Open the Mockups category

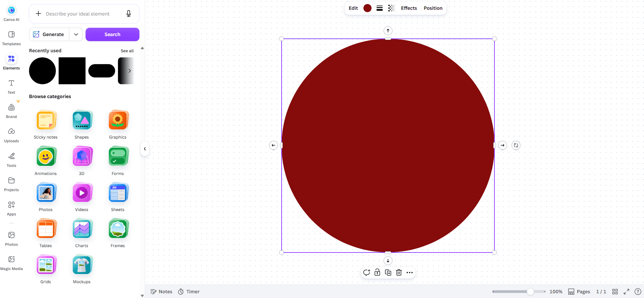(82, 269)
